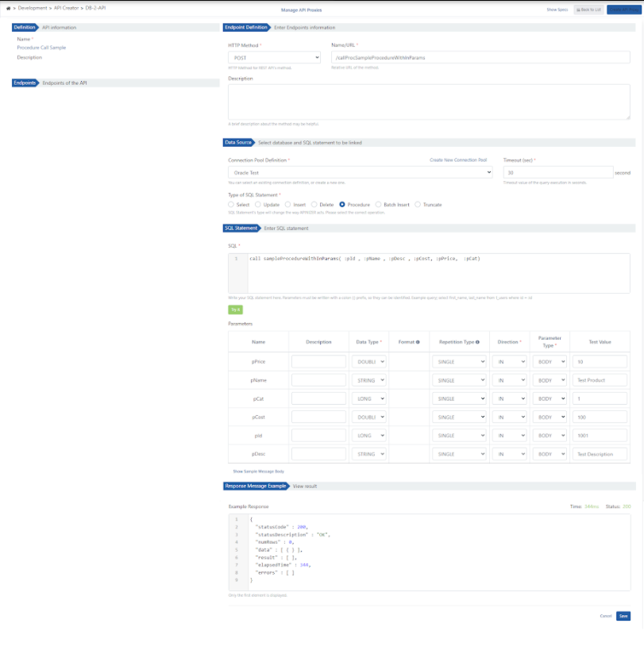Image resolution: width=644 pixels, height=654 pixels.
Task: Click the Name/URL input field
Action: (x=480, y=58)
